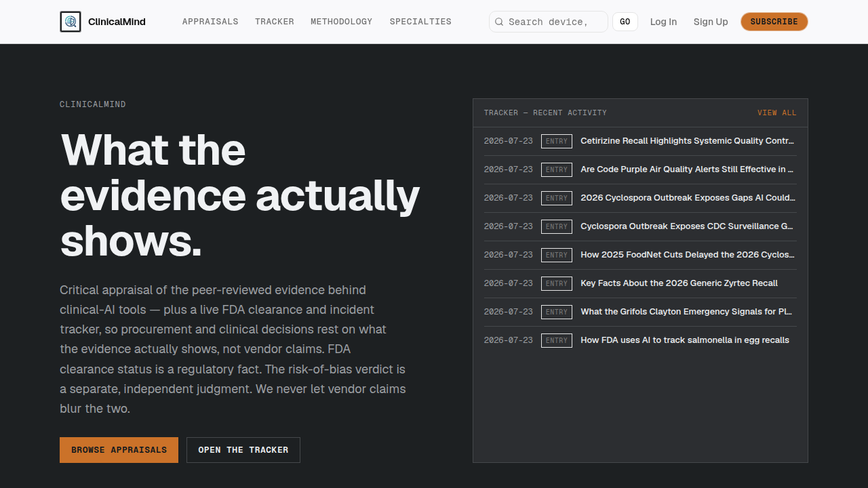Click ENTRY tag beside Key Facts Zyrtec
This screenshot has width=868, height=488.
557,283
